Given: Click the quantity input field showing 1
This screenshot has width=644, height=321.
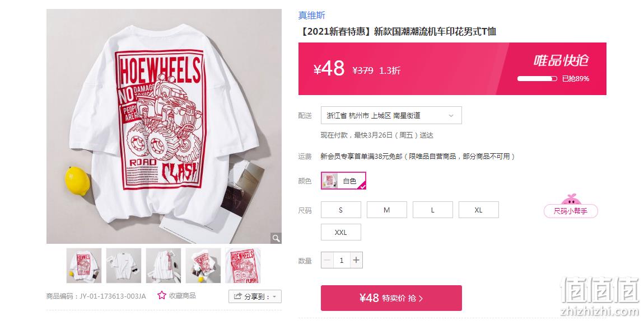Looking at the screenshot, I should (x=341, y=260).
